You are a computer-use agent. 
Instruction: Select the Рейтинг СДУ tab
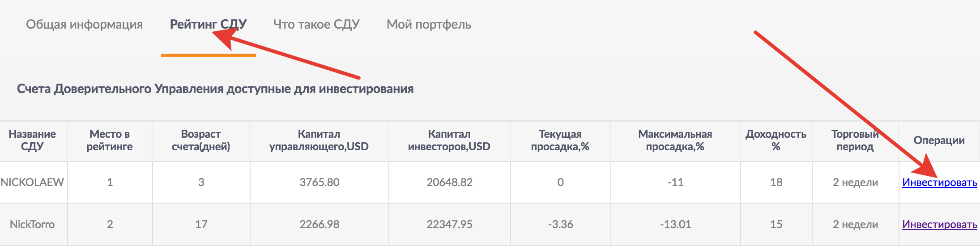(208, 25)
